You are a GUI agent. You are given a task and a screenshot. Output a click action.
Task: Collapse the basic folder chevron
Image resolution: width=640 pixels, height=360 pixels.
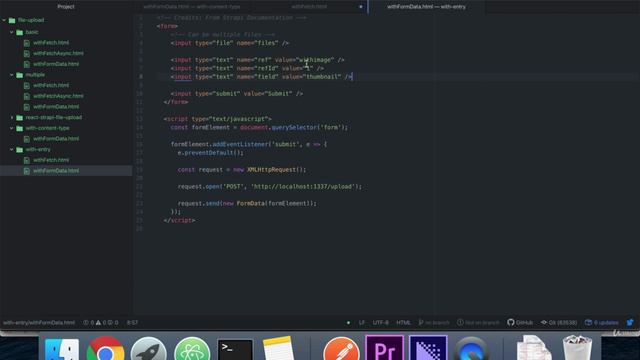pos(12,32)
